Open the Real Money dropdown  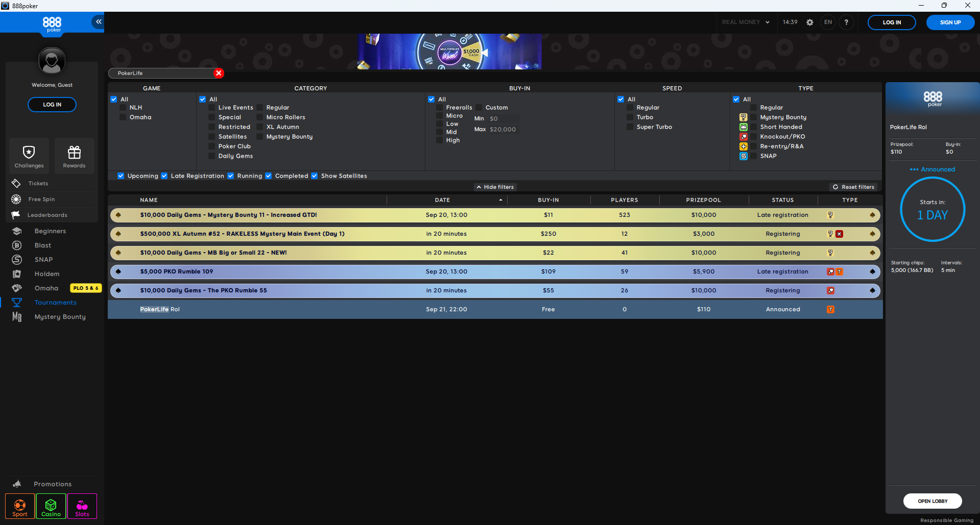click(745, 22)
